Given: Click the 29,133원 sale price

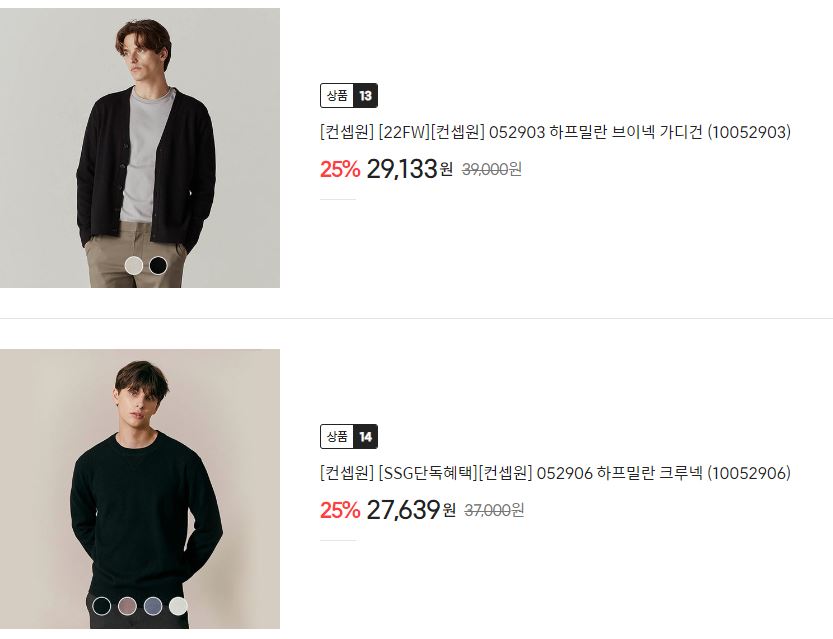Looking at the screenshot, I should click(x=410, y=169).
